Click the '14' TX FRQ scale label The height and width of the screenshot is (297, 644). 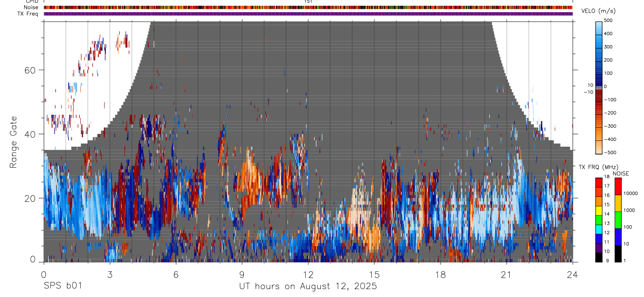coord(607,214)
